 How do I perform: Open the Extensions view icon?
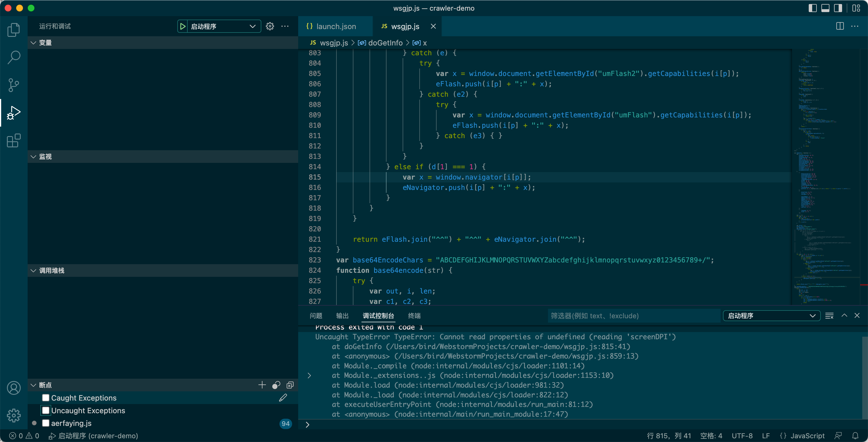point(14,140)
